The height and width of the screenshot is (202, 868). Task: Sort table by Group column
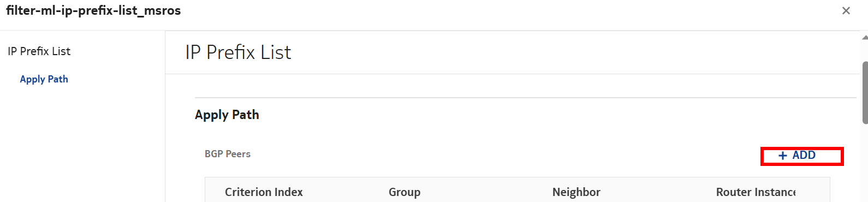point(405,192)
